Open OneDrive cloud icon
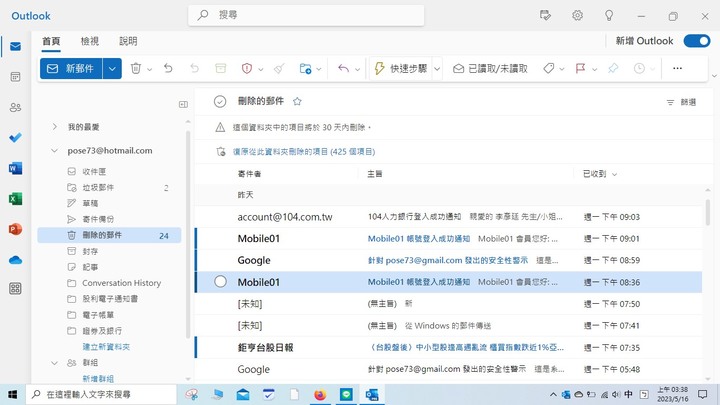720x405 pixels. [15, 260]
